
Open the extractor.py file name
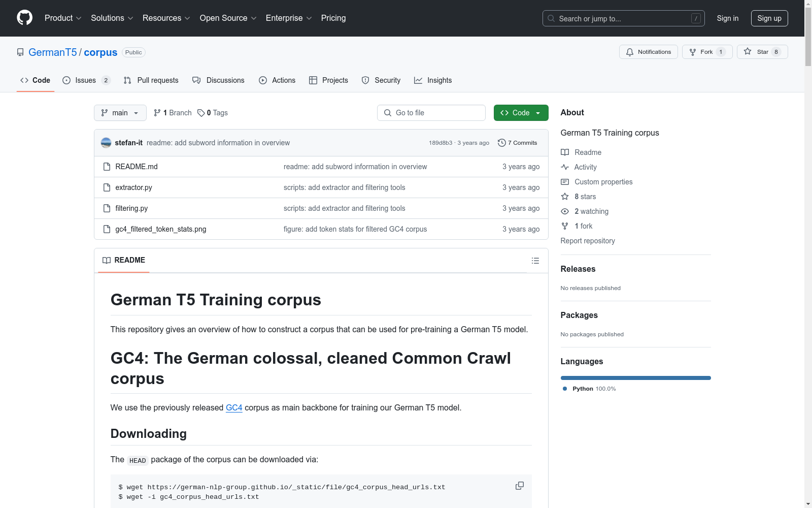pos(133,187)
